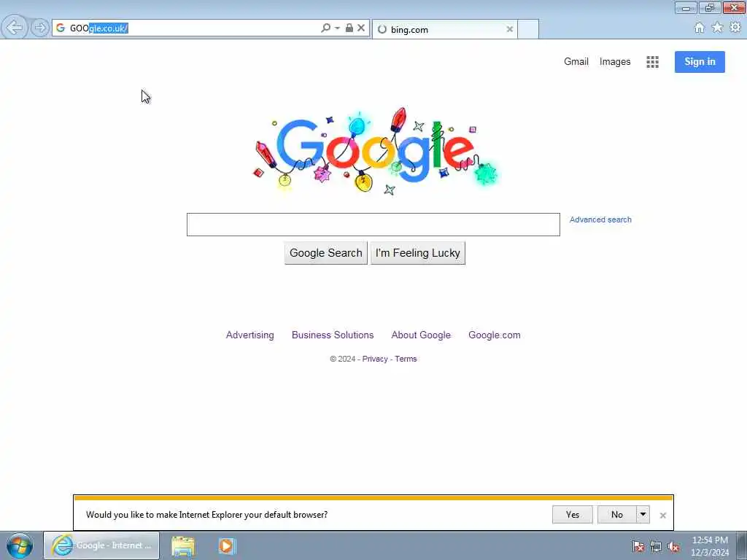Open the Gmail link
Screen dimensions: 747x560
pos(576,61)
